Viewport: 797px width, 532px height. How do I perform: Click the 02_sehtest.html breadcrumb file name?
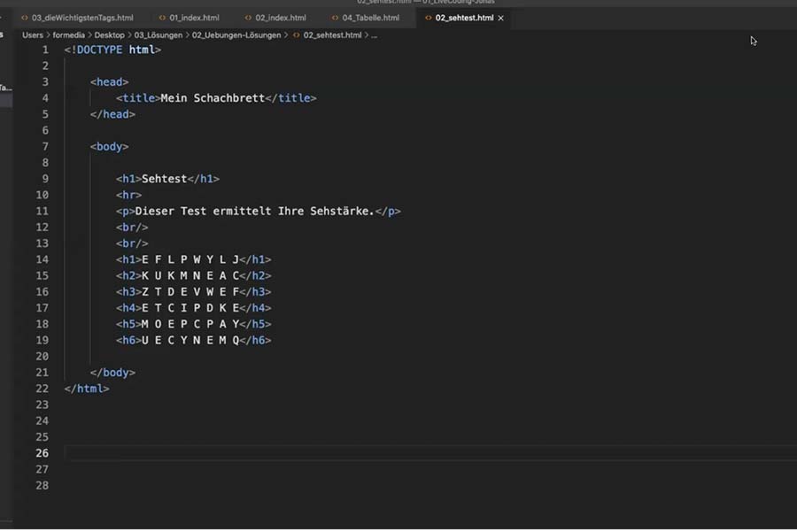[332, 35]
